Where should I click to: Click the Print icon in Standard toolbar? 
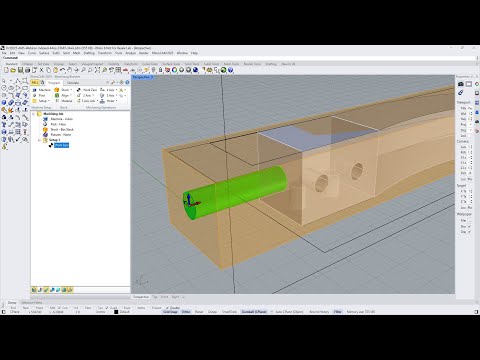pos(27,70)
